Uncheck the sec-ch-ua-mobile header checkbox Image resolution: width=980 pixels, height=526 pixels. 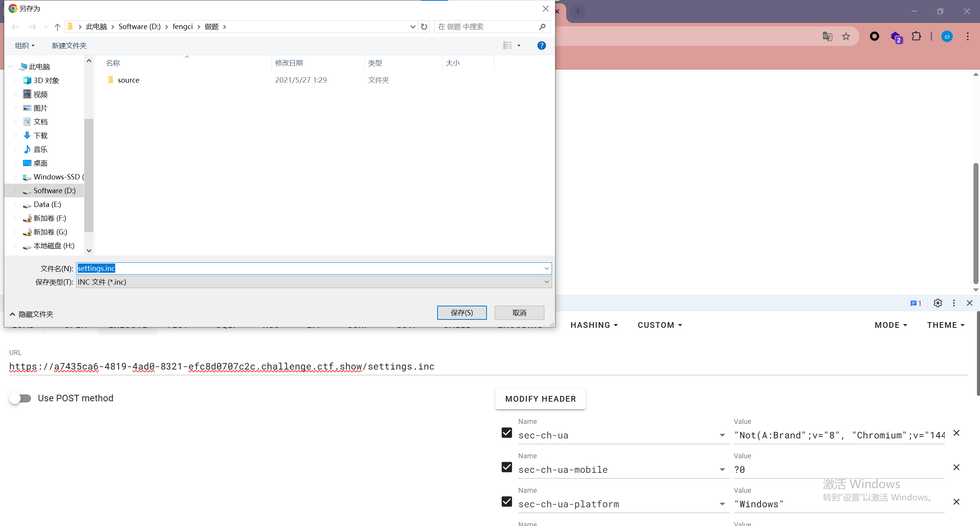click(507, 467)
